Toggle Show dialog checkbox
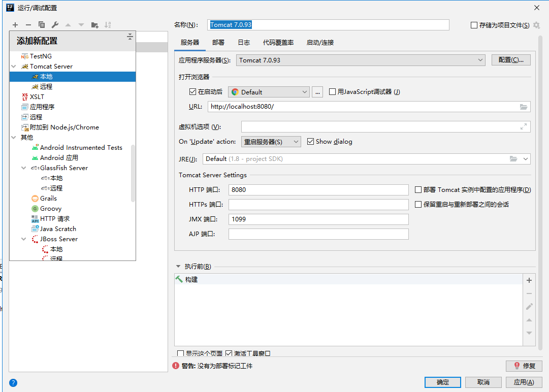The height and width of the screenshot is (392, 549). pyautogui.click(x=310, y=141)
